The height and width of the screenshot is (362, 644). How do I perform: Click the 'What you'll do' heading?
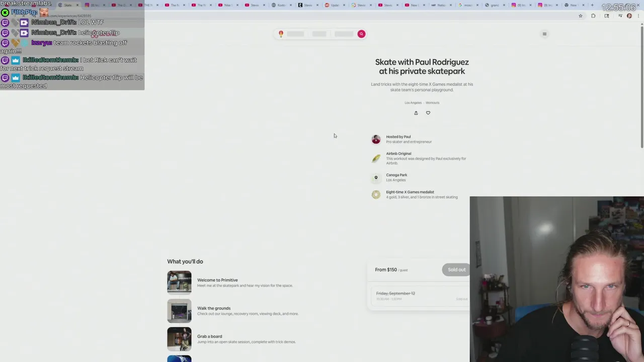[185, 261]
